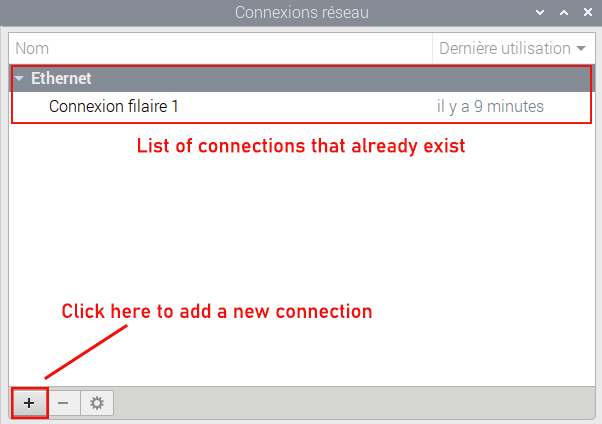This screenshot has height=424, width=602.
Task: Open settings gear for selected connection
Action: click(97, 403)
